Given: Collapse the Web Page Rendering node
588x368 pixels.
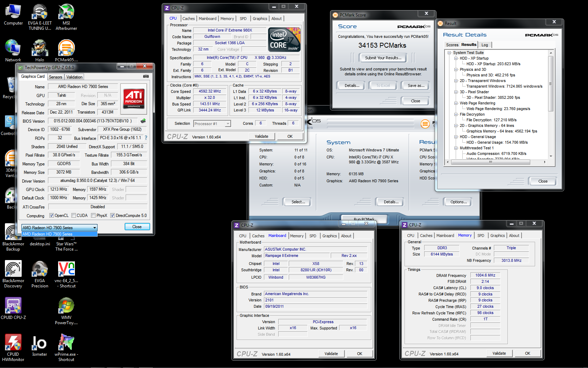Looking at the screenshot, I should 456,103.
